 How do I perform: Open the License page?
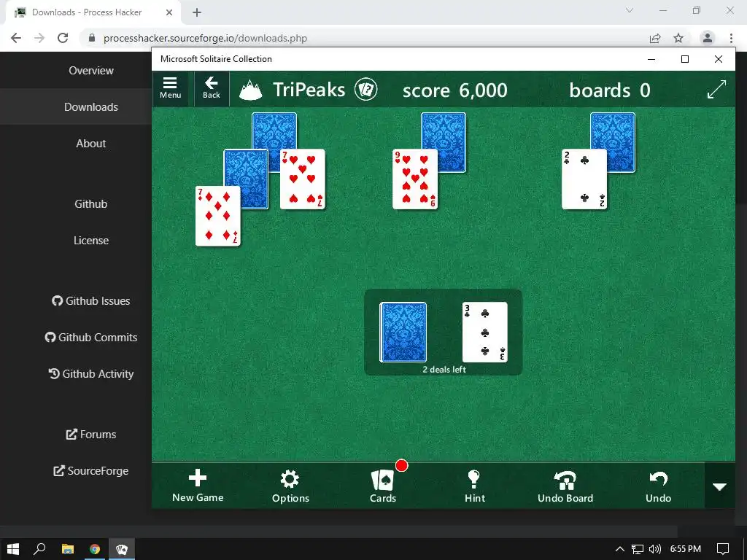(91, 241)
